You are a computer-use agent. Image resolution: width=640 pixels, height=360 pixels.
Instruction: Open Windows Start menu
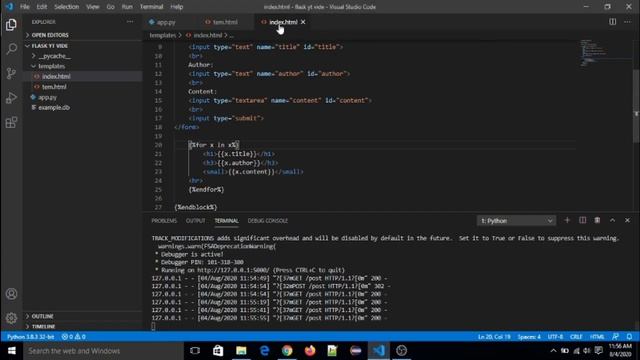11,351
